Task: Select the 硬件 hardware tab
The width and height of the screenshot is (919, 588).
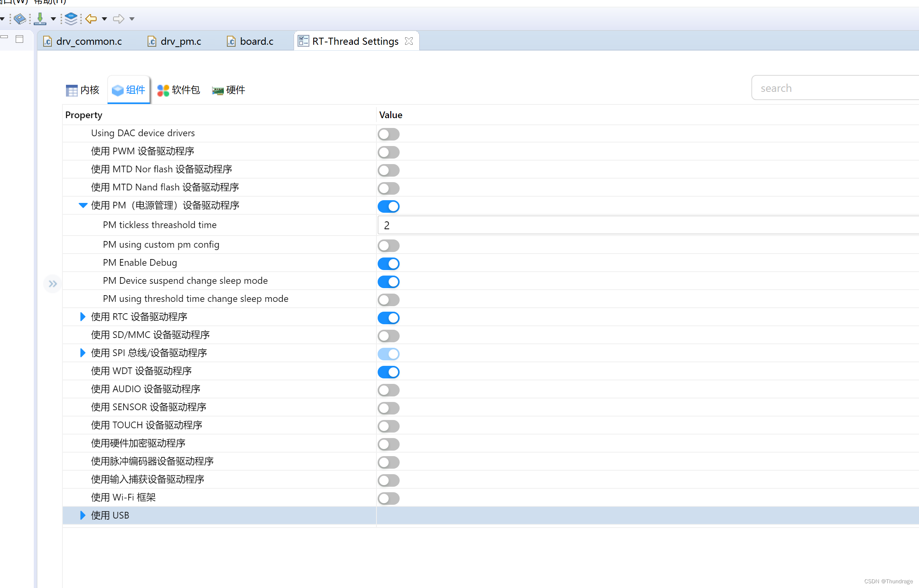Action: click(x=228, y=90)
